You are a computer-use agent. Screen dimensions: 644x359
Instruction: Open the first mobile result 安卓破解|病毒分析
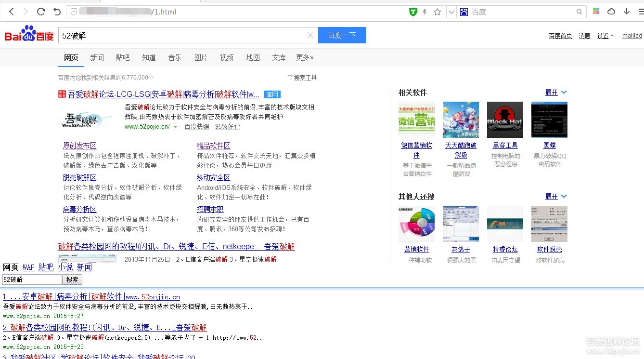click(x=91, y=297)
